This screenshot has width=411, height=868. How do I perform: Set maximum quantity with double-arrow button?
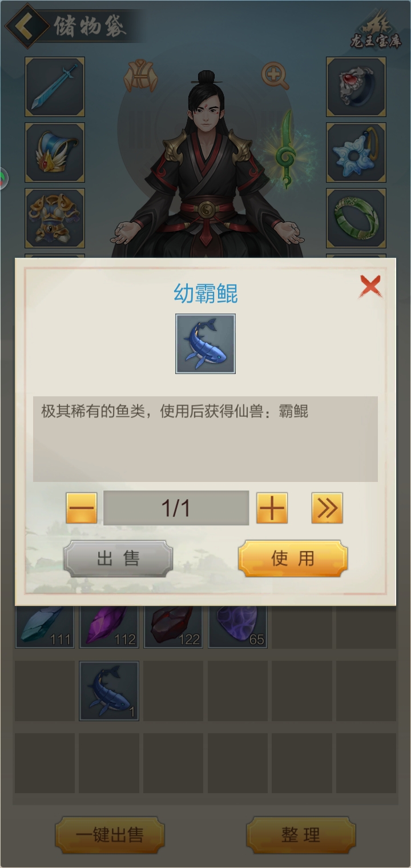click(327, 508)
